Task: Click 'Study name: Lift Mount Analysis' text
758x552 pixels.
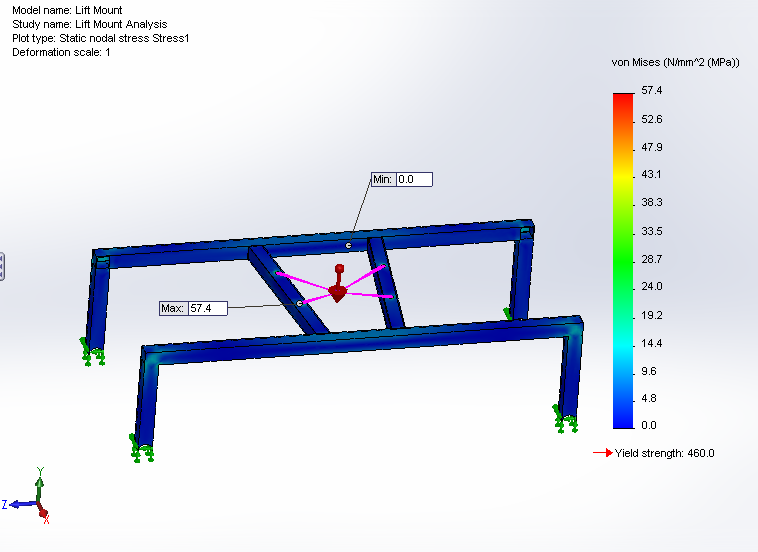Action: pyautogui.click(x=90, y=24)
